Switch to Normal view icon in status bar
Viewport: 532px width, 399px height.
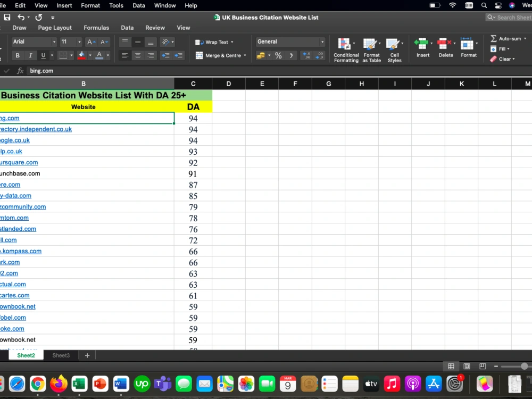451,366
